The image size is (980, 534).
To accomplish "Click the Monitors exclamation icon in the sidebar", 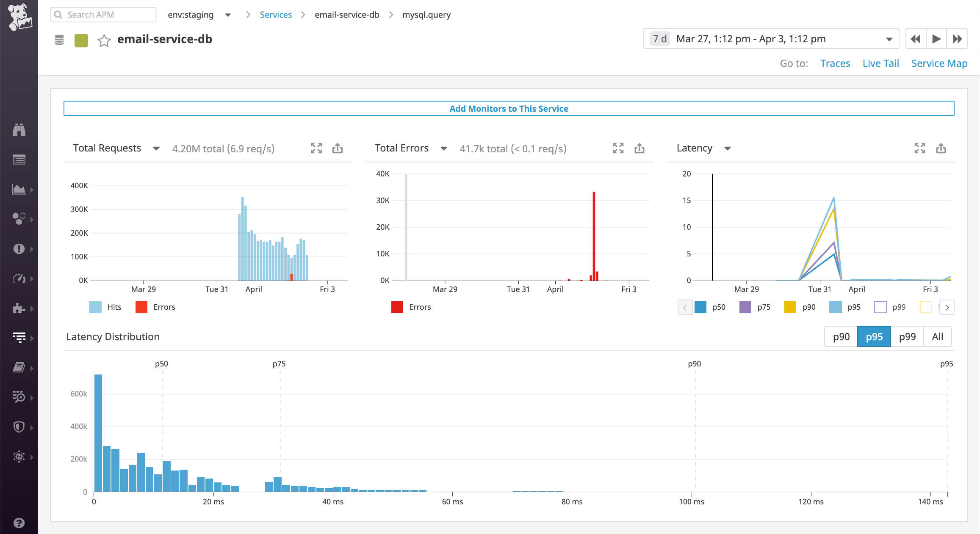I will point(19,248).
